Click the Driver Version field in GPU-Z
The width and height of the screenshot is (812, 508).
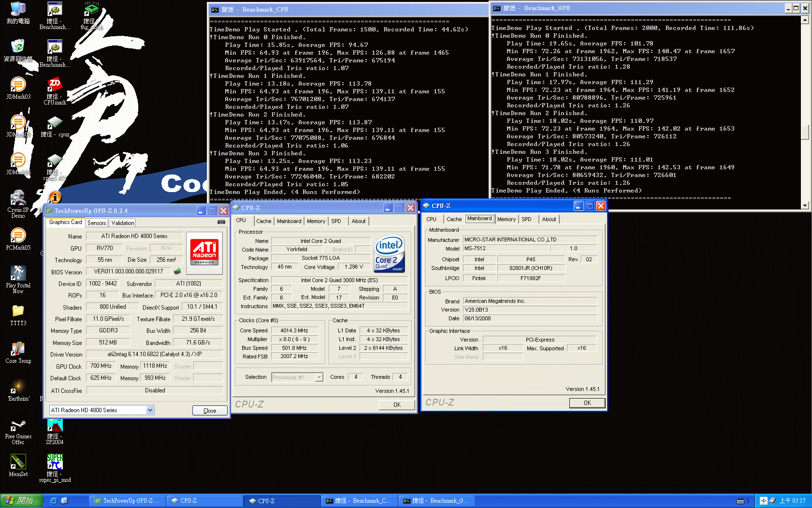155,354
